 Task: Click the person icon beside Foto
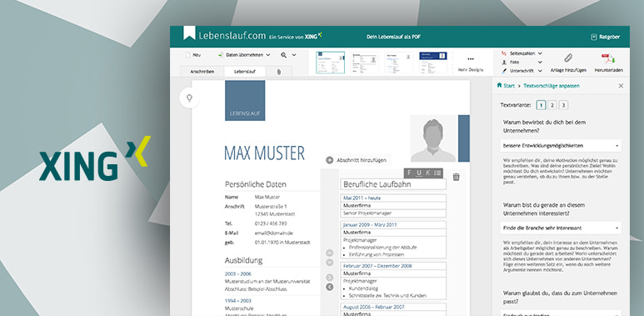[x=504, y=62]
